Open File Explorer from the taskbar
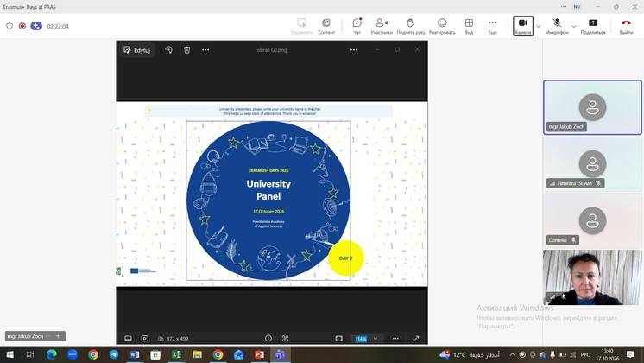Viewport: 644px width, 363px height. point(197,354)
